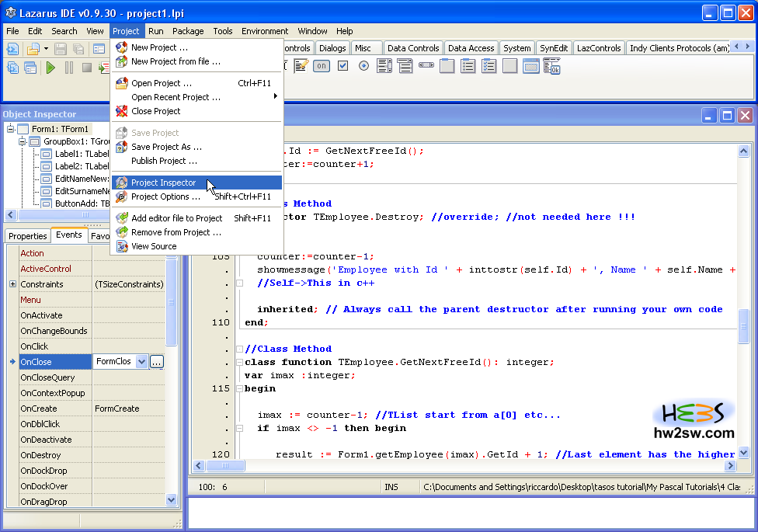758x532 pixels.
Task: Click the Stop toolbar icon
Action: click(x=87, y=68)
